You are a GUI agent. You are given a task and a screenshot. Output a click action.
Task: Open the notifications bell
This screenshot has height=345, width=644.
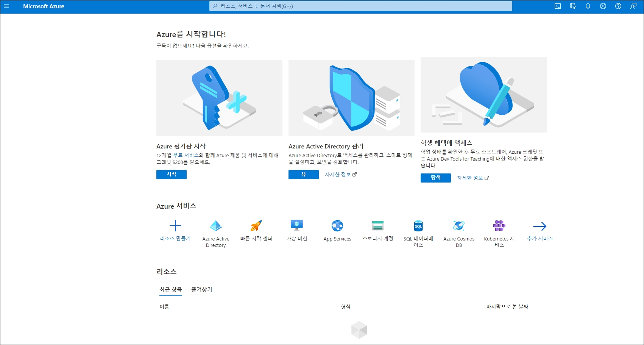click(x=588, y=6)
